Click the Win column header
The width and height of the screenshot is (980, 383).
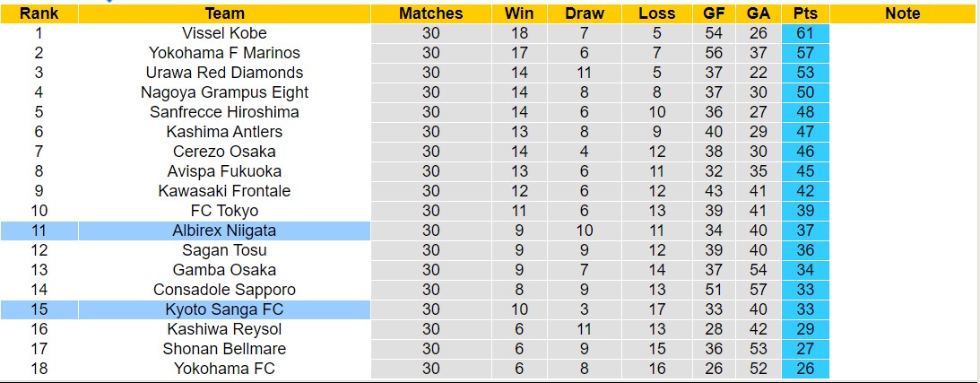point(519,13)
